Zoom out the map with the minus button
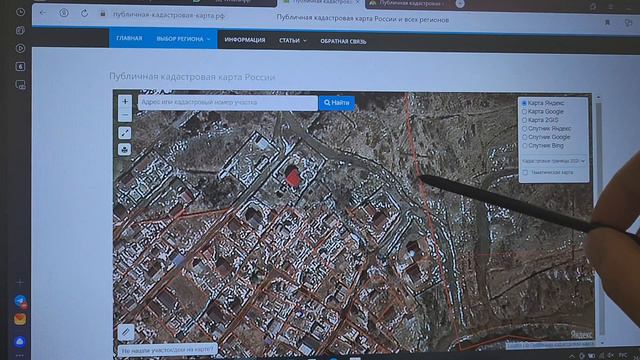This screenshot has width=640, height=360. (x=125, y=116)
